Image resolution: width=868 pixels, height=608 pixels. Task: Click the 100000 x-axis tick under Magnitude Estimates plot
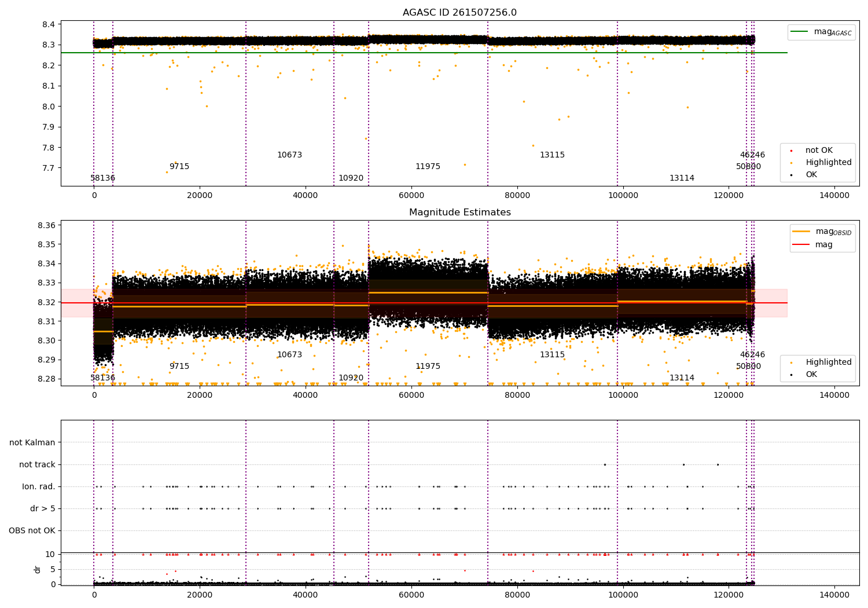point(623,395)
